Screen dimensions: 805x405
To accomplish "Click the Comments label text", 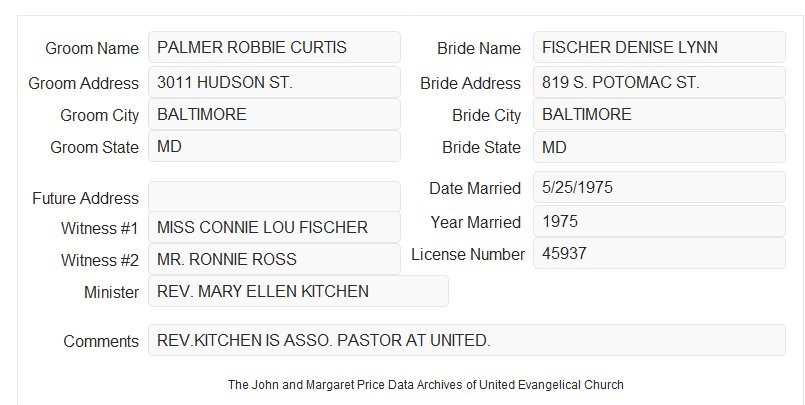I will 101,341.
